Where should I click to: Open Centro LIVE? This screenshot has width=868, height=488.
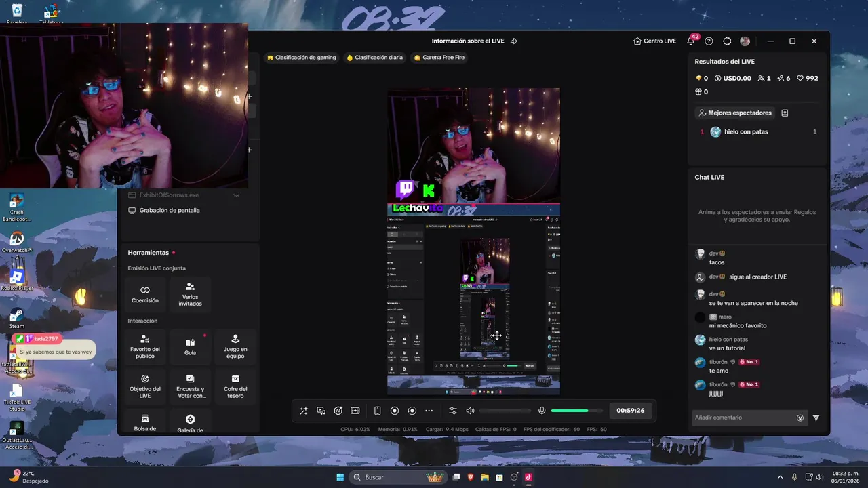click(654, 41)
